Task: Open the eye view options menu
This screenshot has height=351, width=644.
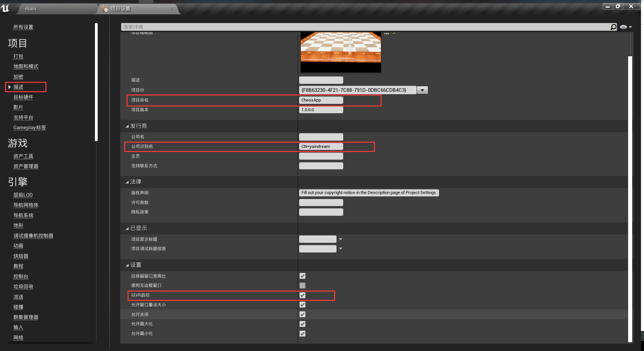Action: tap(626, 27)
